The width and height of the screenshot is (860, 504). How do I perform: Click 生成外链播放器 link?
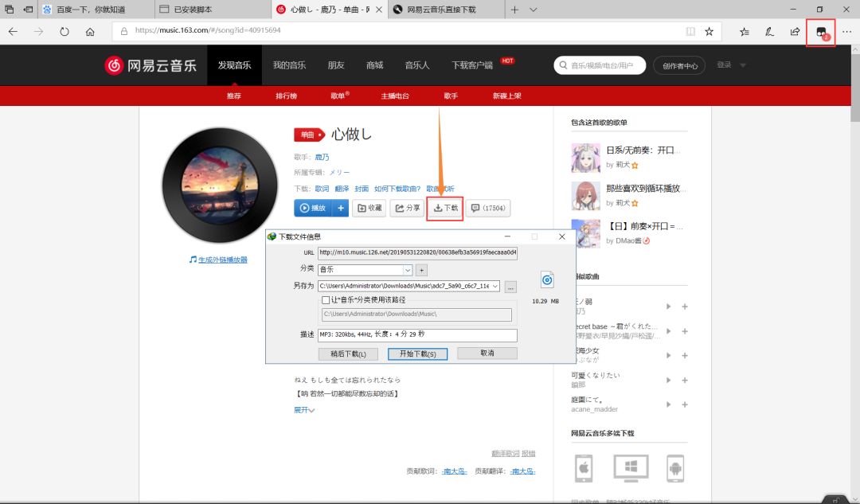coord(223,260)
